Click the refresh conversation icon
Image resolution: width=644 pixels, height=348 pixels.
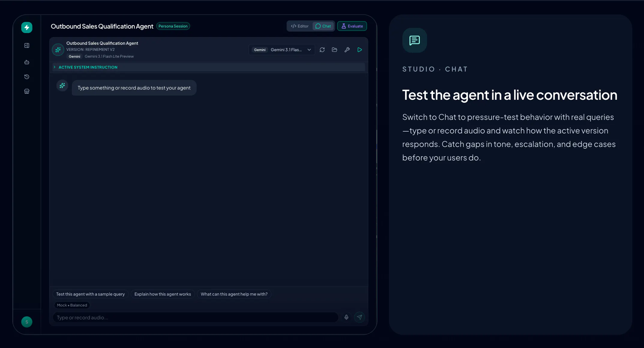coord(322,50)
